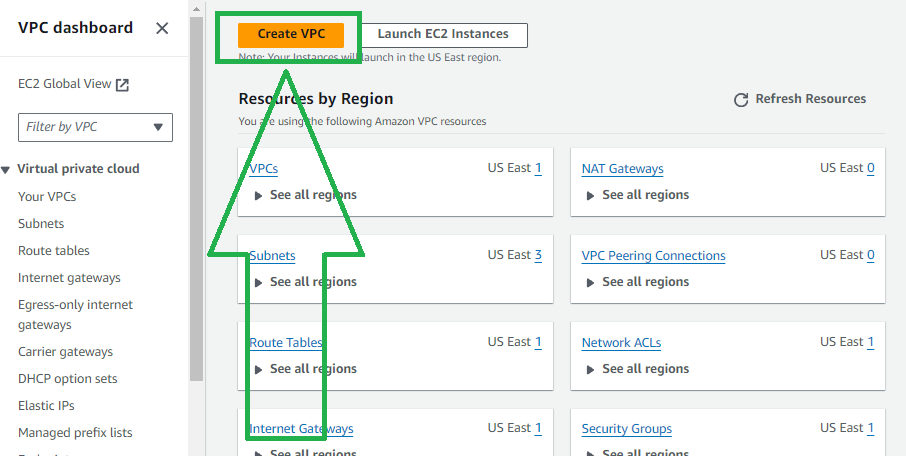Click NAT Gateways US East count 0
The height and width of the screenshot is (456, 906).
tap(870, 168)
